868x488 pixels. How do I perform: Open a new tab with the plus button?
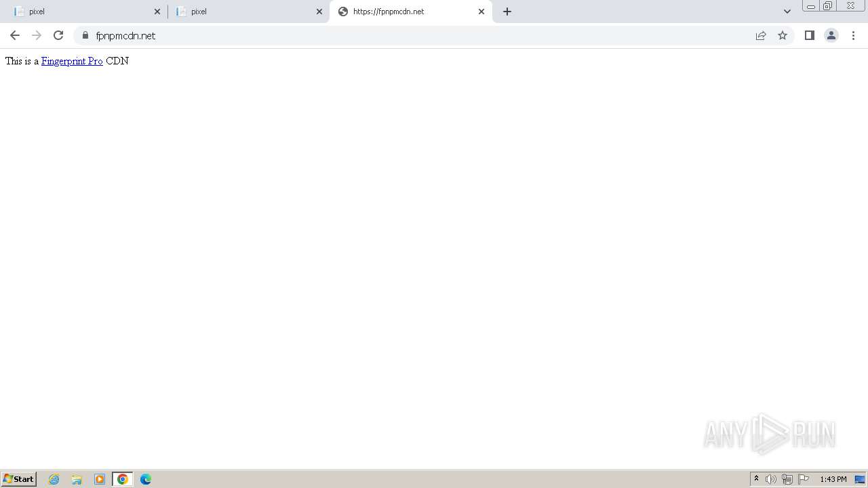507,12
